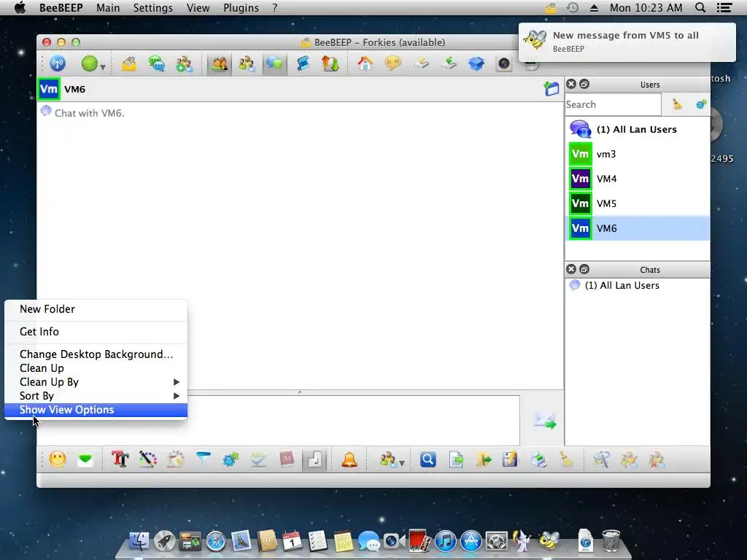Print chat with printer icon
The height and width of the screenshot is (560, 747).
(x=538, y=459)
